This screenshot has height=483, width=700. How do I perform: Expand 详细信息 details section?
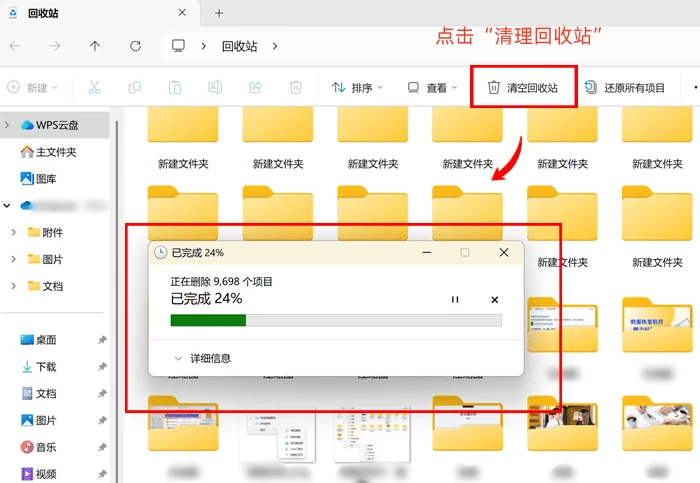click(x=202, y=358)
